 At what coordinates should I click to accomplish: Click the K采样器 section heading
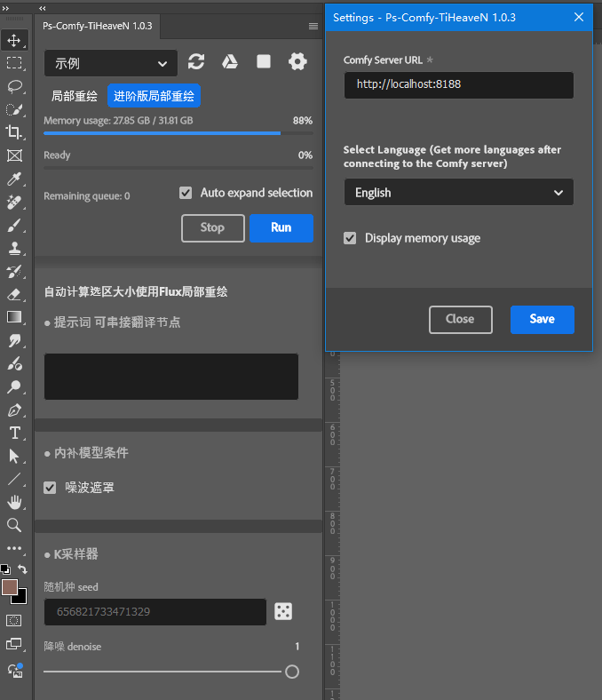(75, 554)
